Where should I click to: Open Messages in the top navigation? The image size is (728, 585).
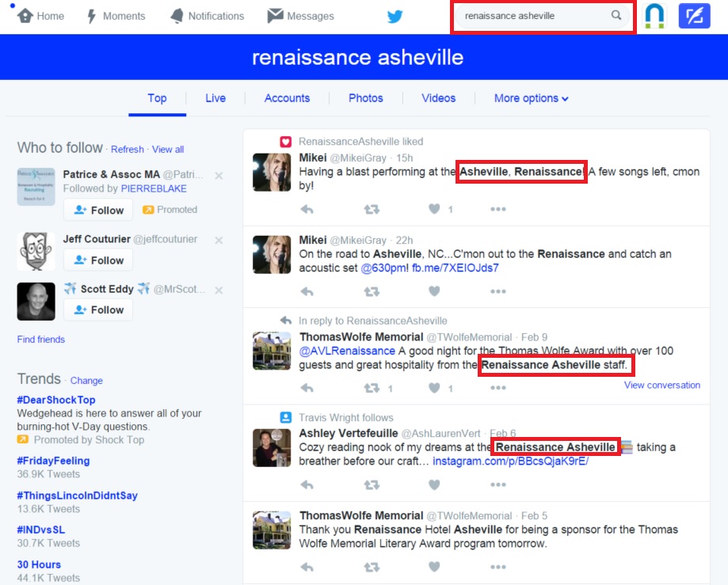(300, 16)
